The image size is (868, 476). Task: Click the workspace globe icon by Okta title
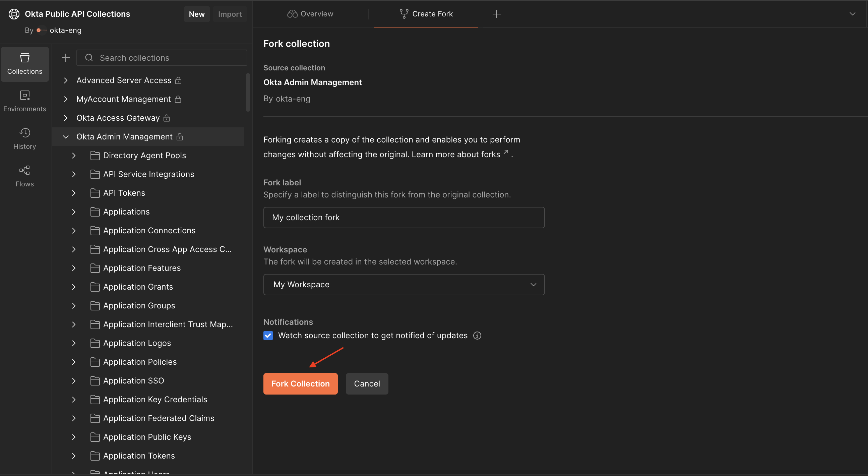tap(14, 14)
